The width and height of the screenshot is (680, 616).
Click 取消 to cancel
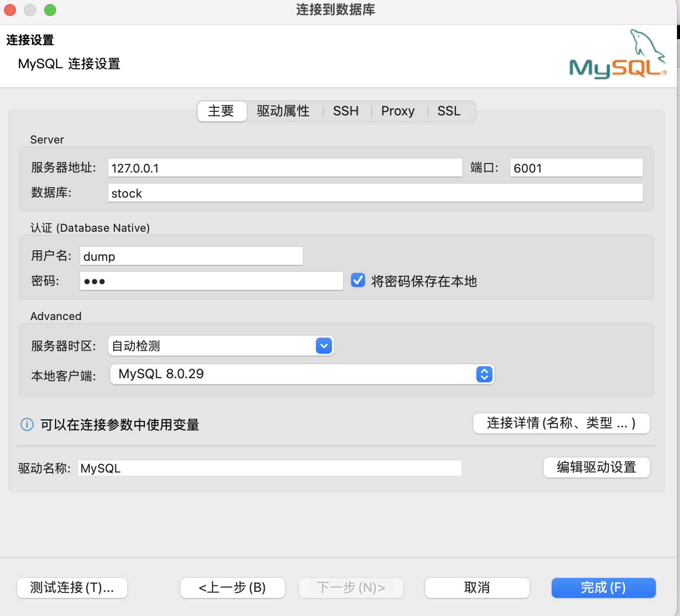476,587
